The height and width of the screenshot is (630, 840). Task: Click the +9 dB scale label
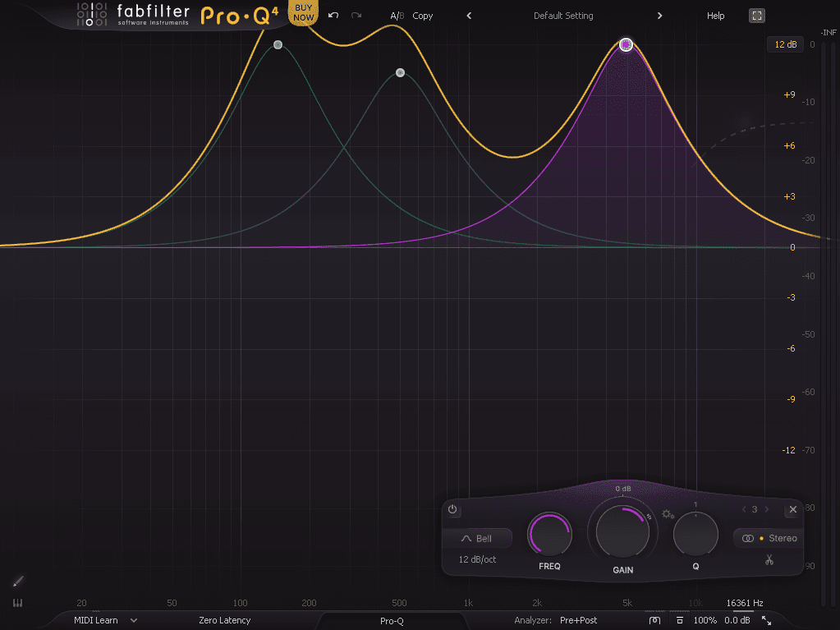click(x=789, y=94)
